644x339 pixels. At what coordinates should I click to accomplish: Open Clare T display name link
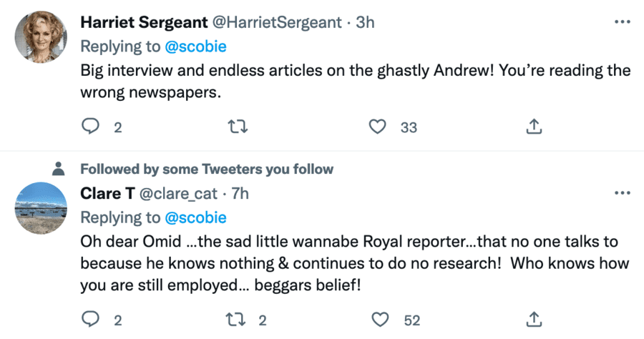point(109,193)
